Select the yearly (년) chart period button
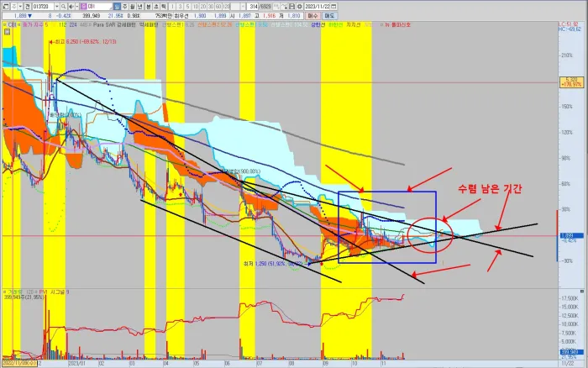588x368 pixels. 140,7
